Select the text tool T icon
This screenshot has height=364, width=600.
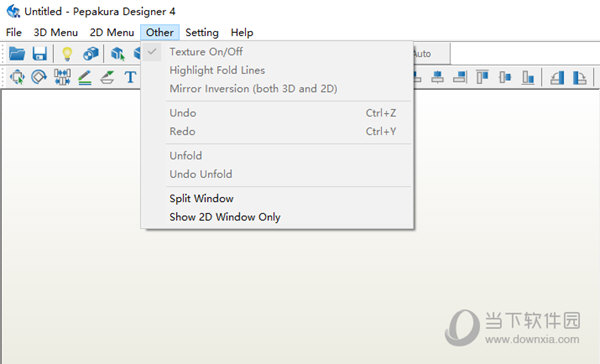point(130,77)
